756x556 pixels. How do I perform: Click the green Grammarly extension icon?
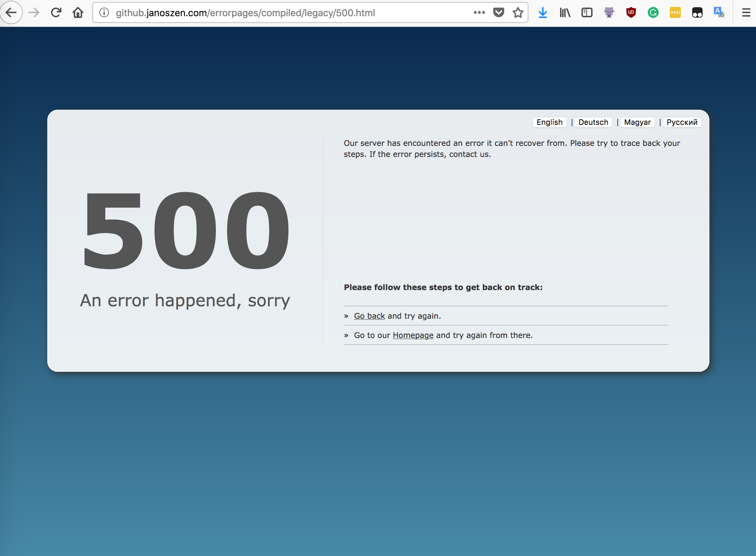[x=653, y=13]
